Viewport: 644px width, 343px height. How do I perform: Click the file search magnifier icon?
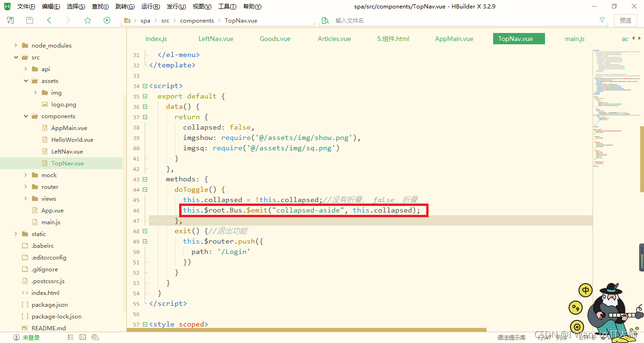pos(325,20)
